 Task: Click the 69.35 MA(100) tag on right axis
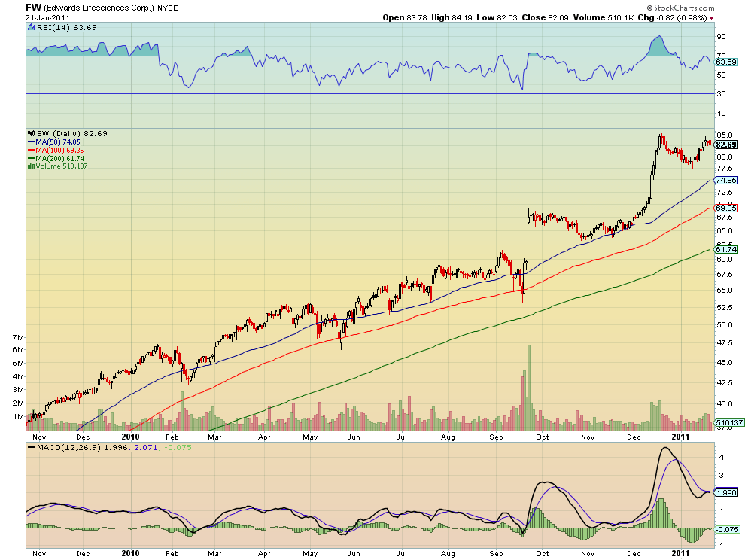(x=726, y=208)
